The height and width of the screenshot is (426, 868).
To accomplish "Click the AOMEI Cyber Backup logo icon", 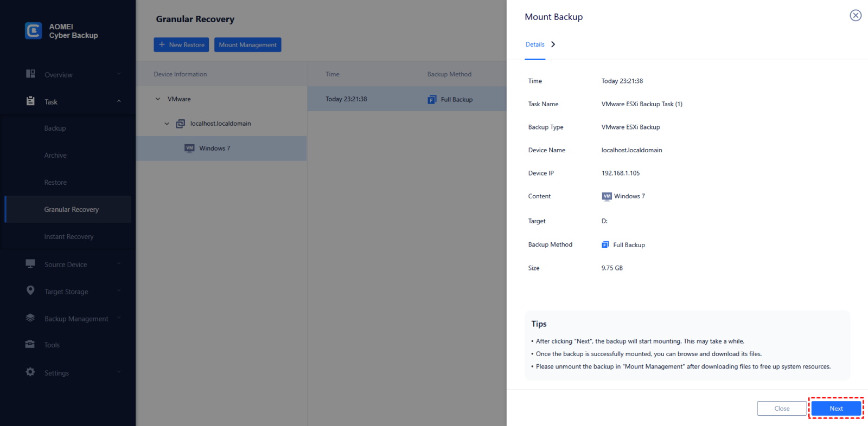I will click(x=34, y=31).
